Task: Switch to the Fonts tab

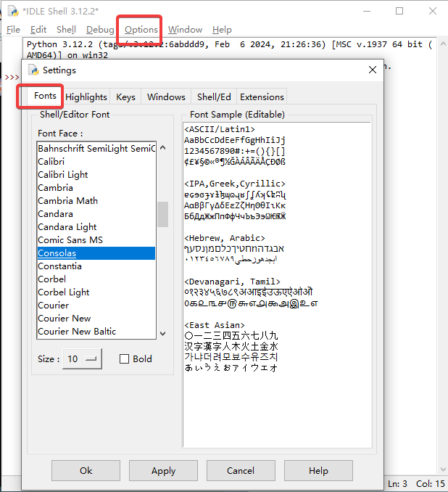Action: pyautogui.click(x=45, y=96)
